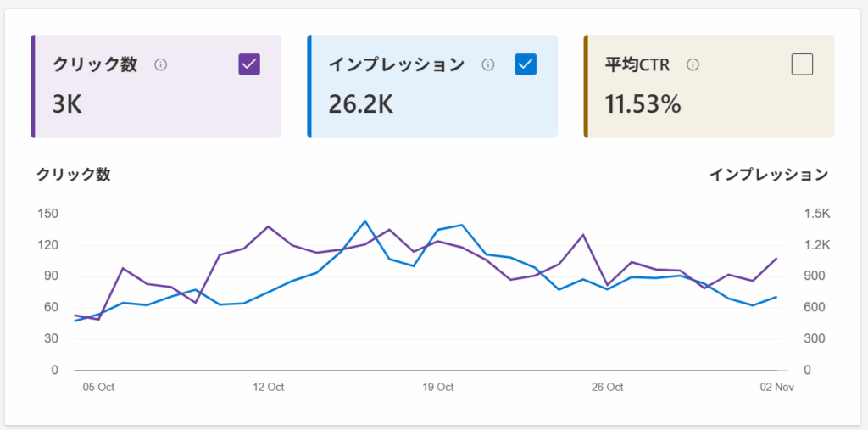Enable the 平均CTR checkbox
The image size is (868, 430).
(801, 64)
